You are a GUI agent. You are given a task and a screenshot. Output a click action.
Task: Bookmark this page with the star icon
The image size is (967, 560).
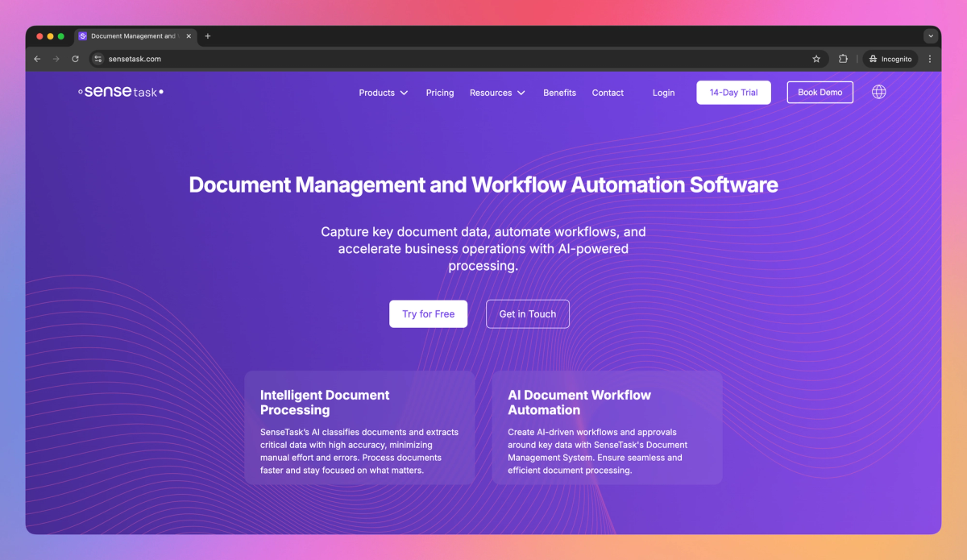point(816,59)
